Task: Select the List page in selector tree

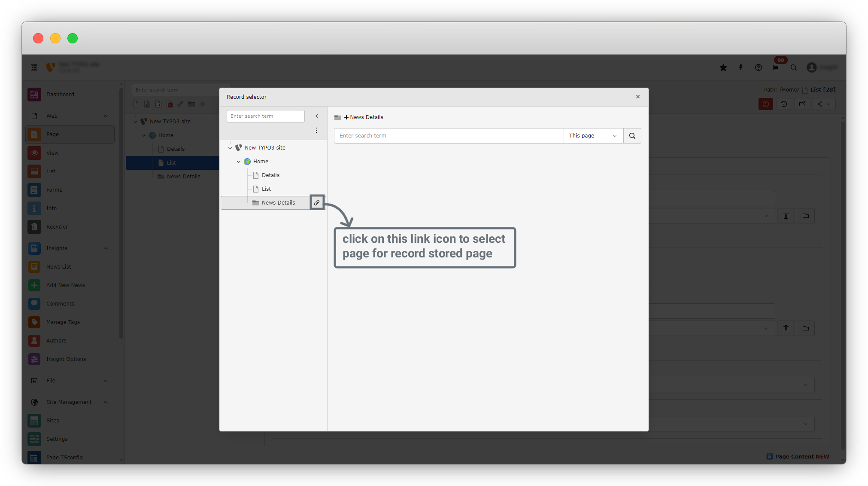Action: pos(266,189)
